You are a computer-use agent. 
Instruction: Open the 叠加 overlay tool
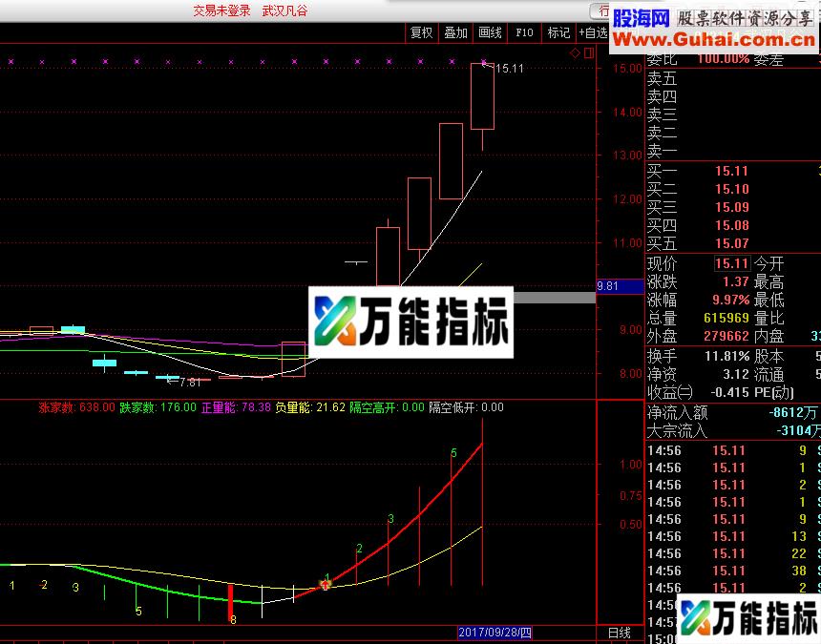tap(455, 31)
